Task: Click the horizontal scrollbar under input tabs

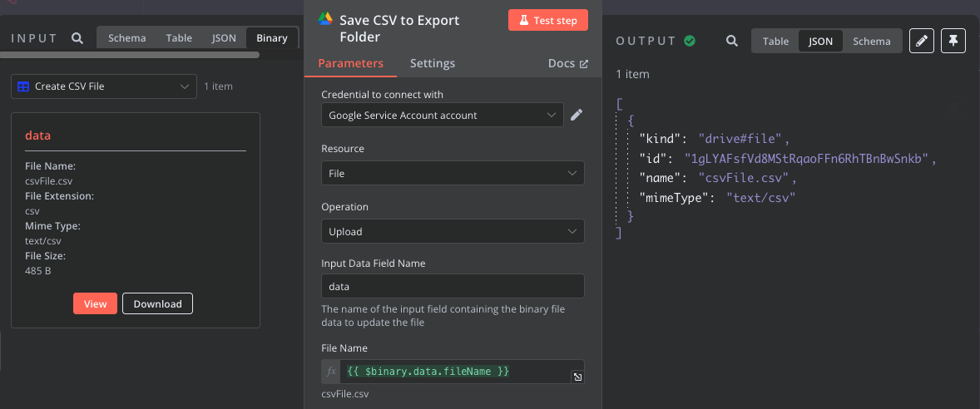Action: 129,55
